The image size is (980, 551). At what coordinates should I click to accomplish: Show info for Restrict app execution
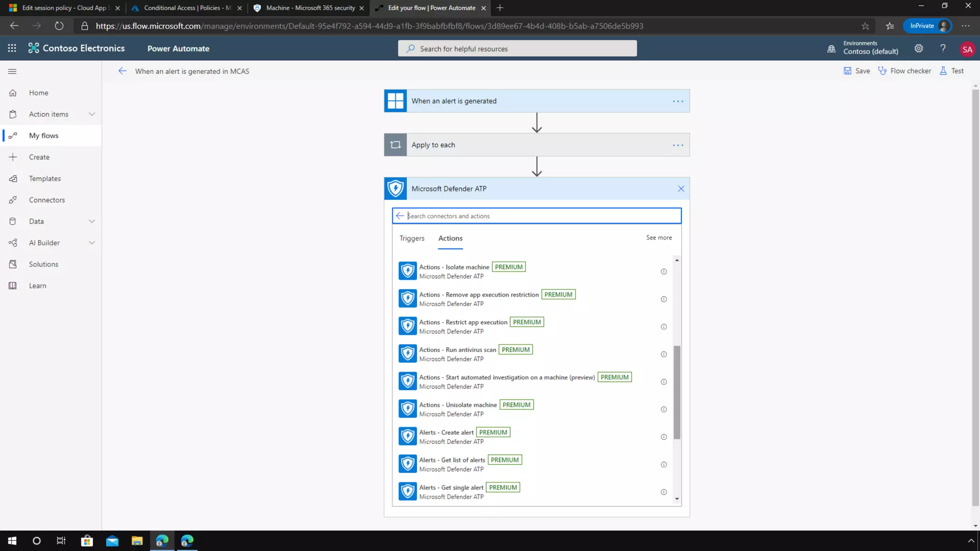point(664,327)
